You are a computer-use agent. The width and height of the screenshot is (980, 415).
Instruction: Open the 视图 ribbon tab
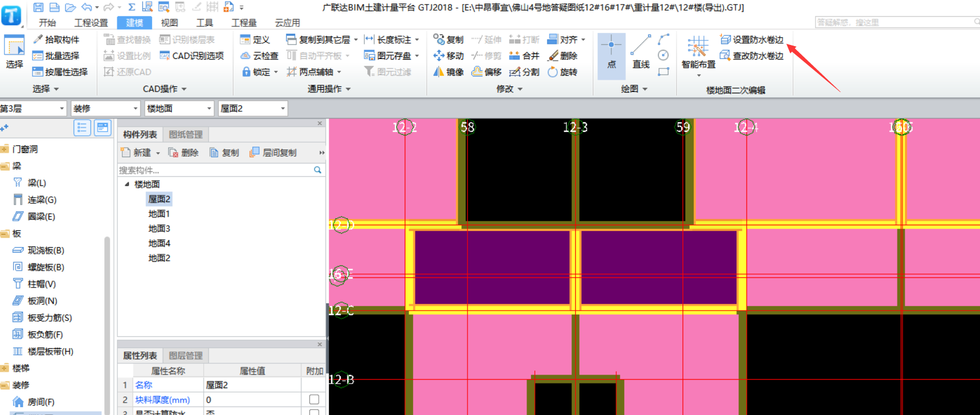pos(169,22)
